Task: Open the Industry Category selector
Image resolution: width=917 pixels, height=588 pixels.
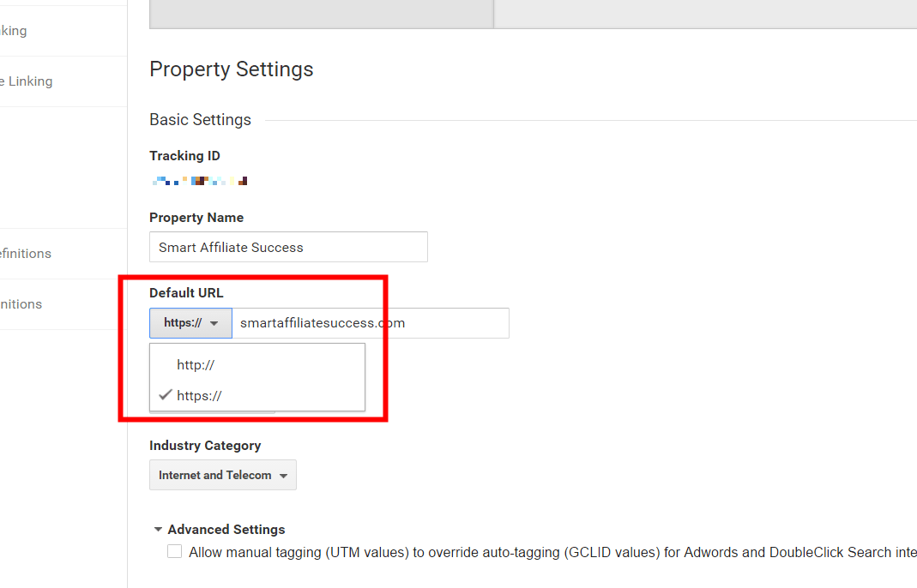Action: tap(222, 475)
